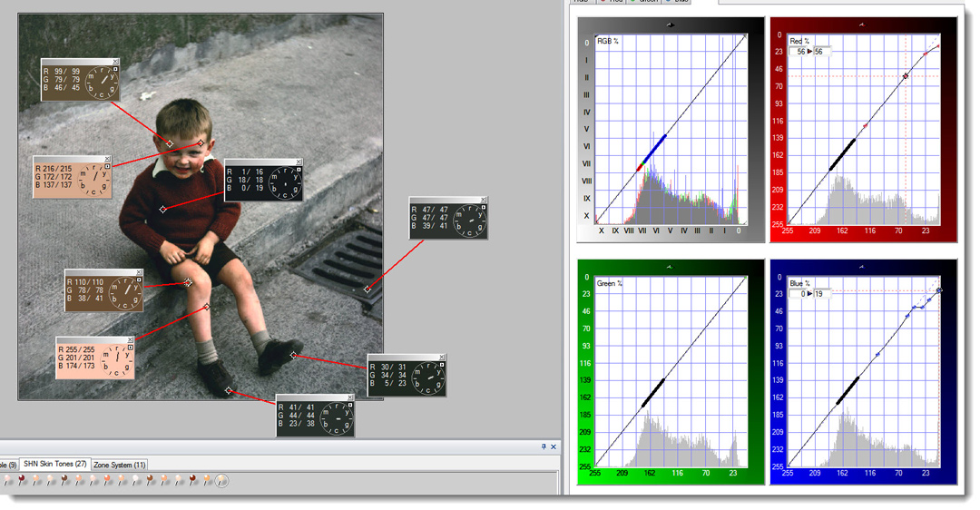The width and height of the screenshot is (980, 510).
Task: Select the sample marker on the red sweater
Action: [x=163, y=210]
